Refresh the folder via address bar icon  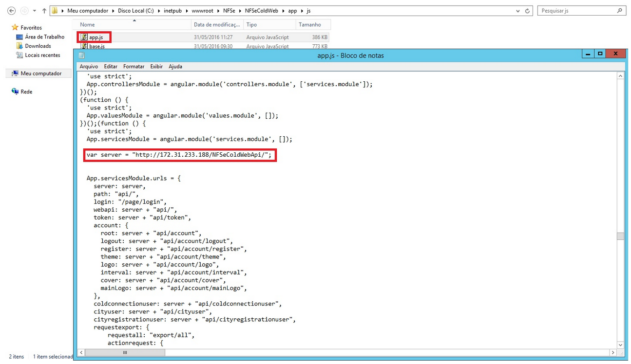tap(527, 11)
